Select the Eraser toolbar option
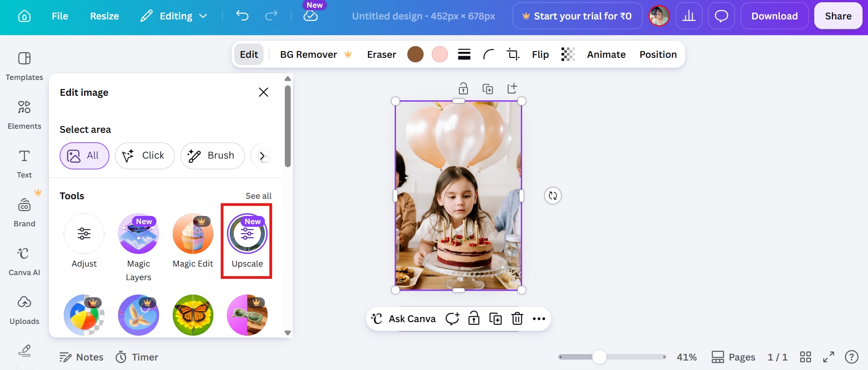 [x=382, y=55]
